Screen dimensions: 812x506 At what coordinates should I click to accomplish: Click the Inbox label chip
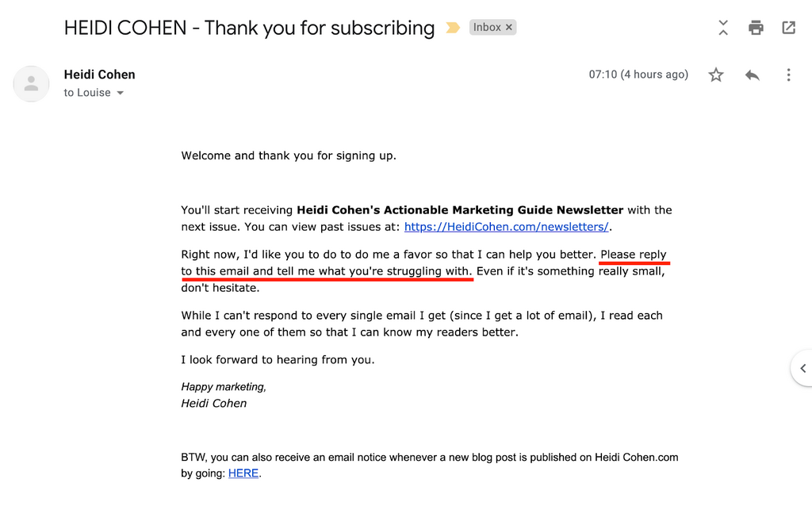(487, 28)
